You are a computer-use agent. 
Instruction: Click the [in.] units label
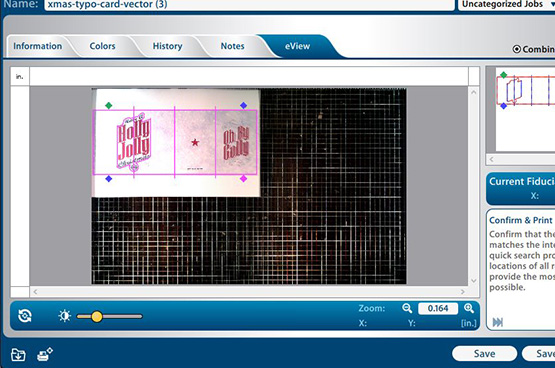pyautogui.click(x=469, y=323)
